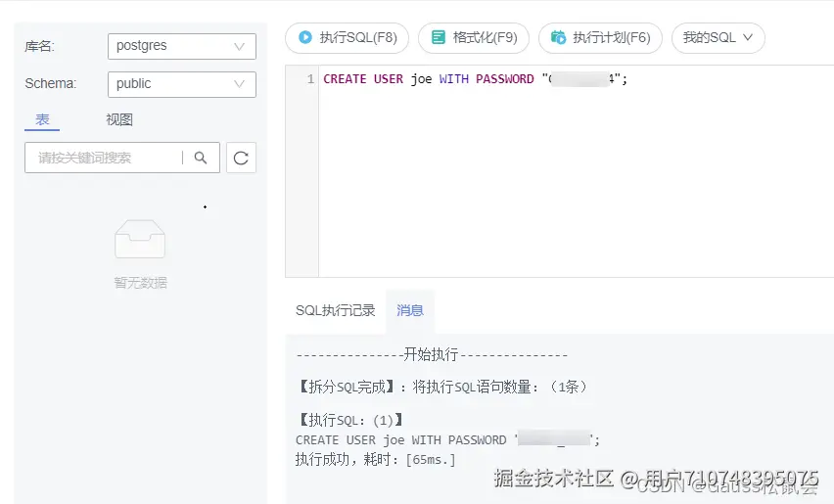Open the 我的SQL dropdown menu
834x504 pixels.
click(718, 38)
